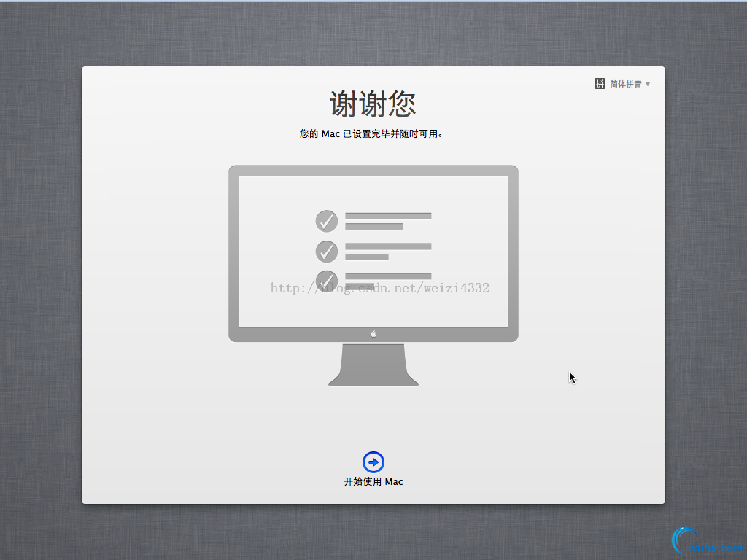Click the blue arrow to start using Mac
The height and width of the screenshot is (560, 747).
click(373, 462)
